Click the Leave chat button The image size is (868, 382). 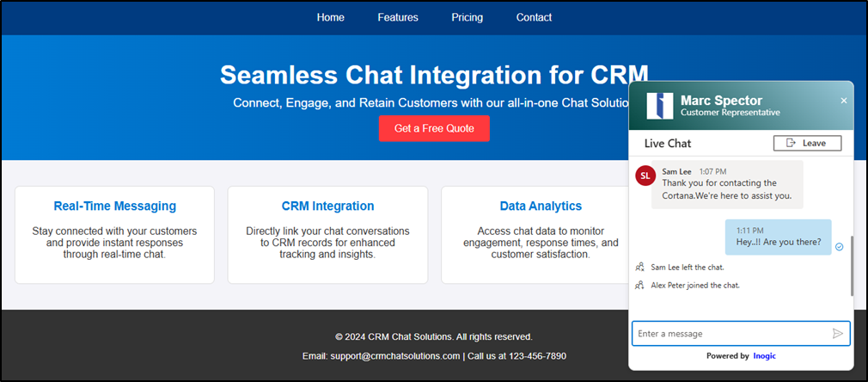click(x=807, y=143)
